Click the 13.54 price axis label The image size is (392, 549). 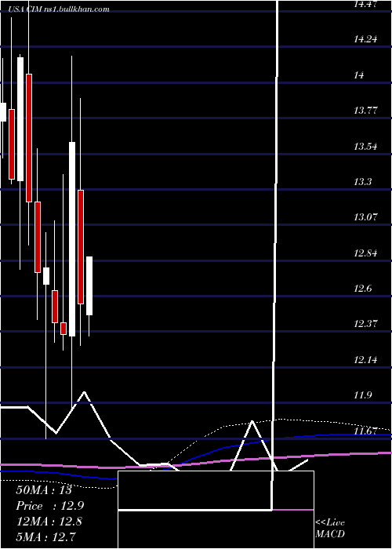(365, 147)
